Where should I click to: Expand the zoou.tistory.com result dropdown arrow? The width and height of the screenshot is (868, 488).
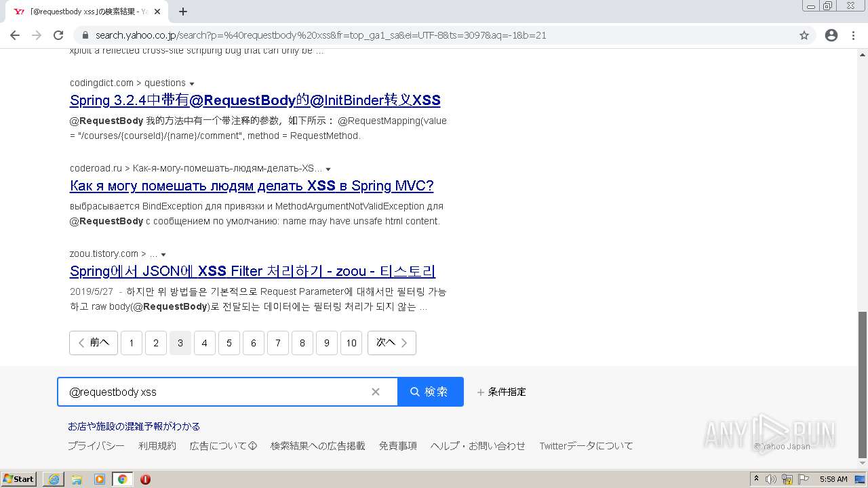point(163,254)
